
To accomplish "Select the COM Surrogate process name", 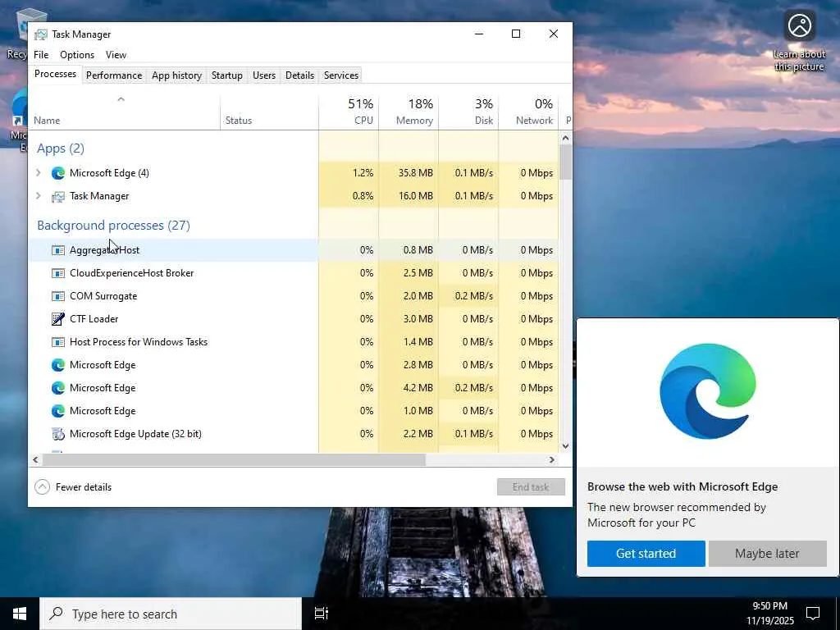I will point(103,296).
